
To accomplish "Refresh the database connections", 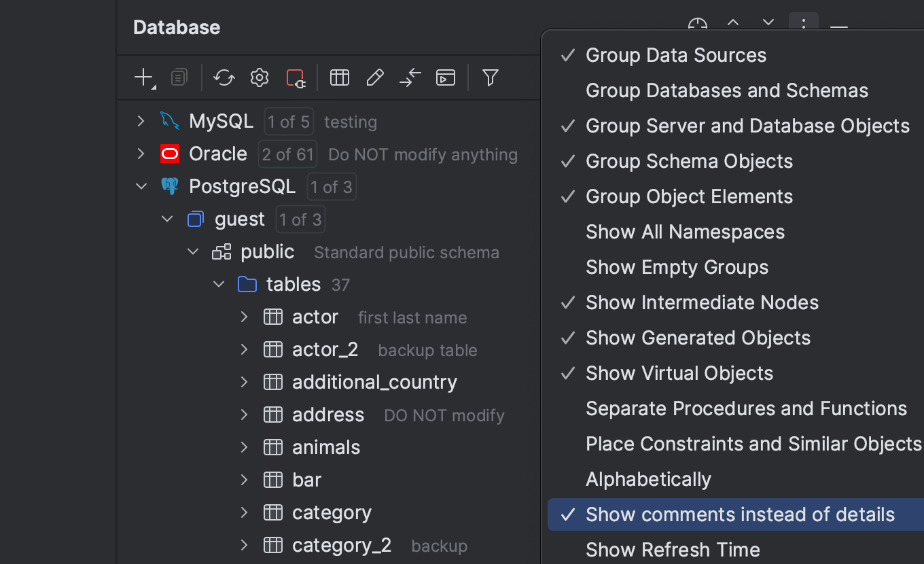I will point(224,77).
